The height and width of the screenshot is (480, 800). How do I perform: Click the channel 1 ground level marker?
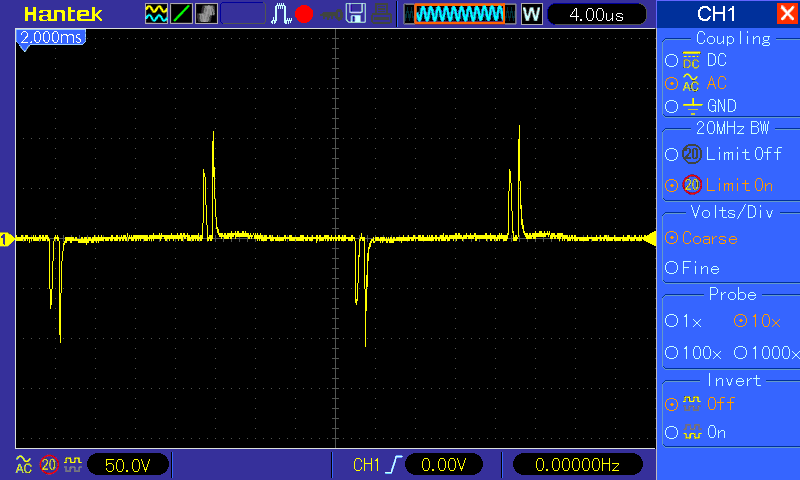point(6,239)
